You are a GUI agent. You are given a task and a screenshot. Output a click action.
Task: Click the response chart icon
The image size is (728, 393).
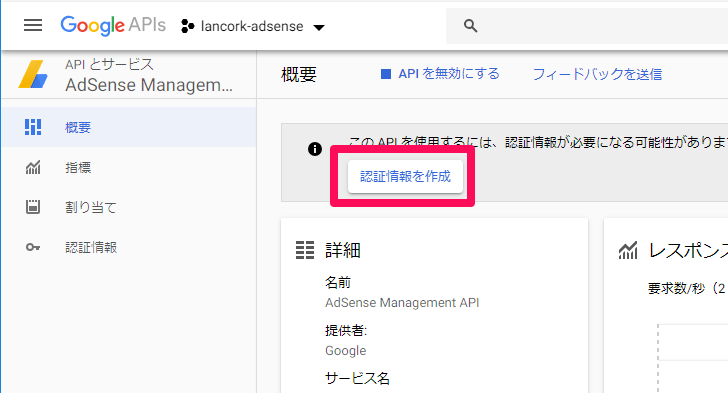tap(628, 250)
